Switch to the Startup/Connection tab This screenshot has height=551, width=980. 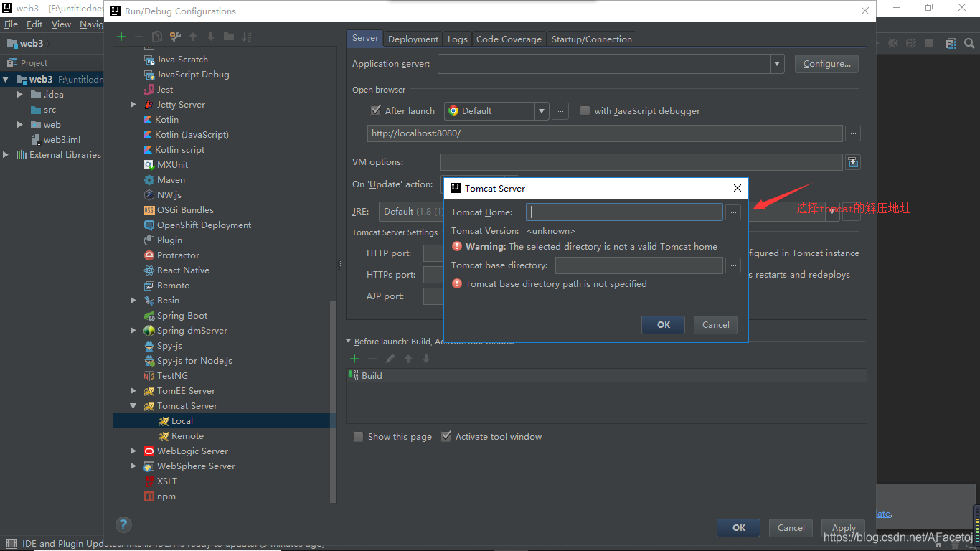click(592, 39)
